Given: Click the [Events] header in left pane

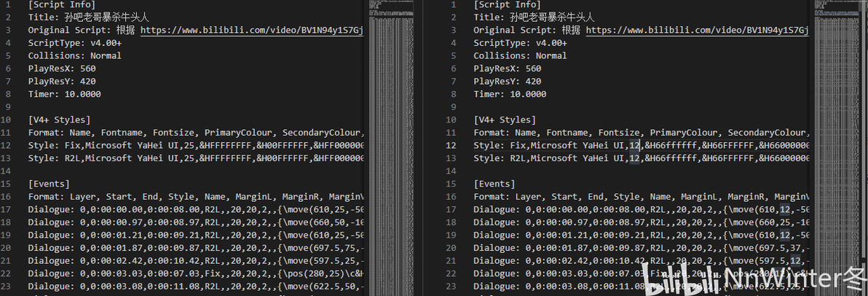Looking at the screenshot, I should (x=49, y=184).
